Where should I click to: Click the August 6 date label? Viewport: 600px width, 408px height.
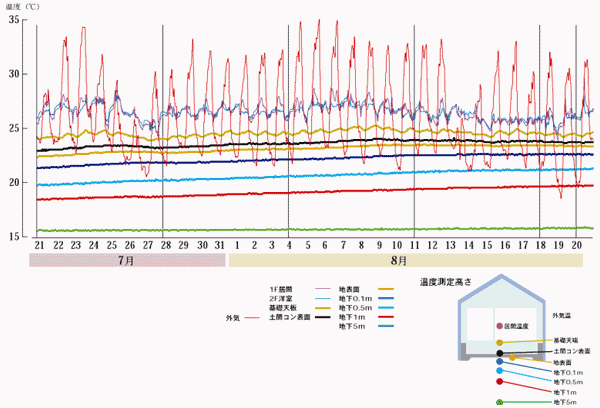[325, 245]
